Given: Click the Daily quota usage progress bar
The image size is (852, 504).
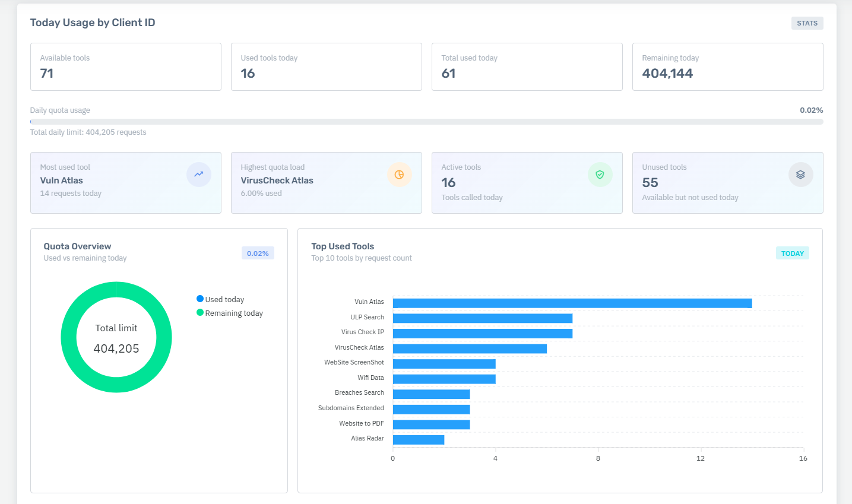Looking at the screenshot, I should pos(427,122).
